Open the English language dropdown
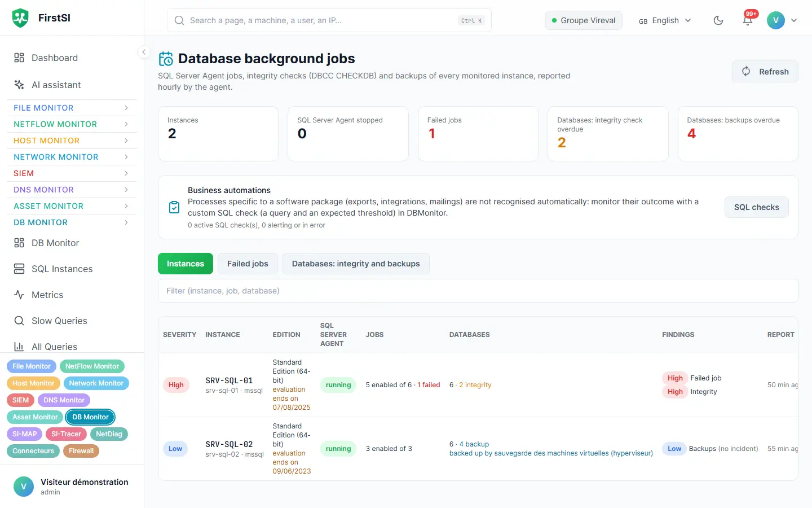Viewport: 812px width, 508px height. (x=665, y=20)
